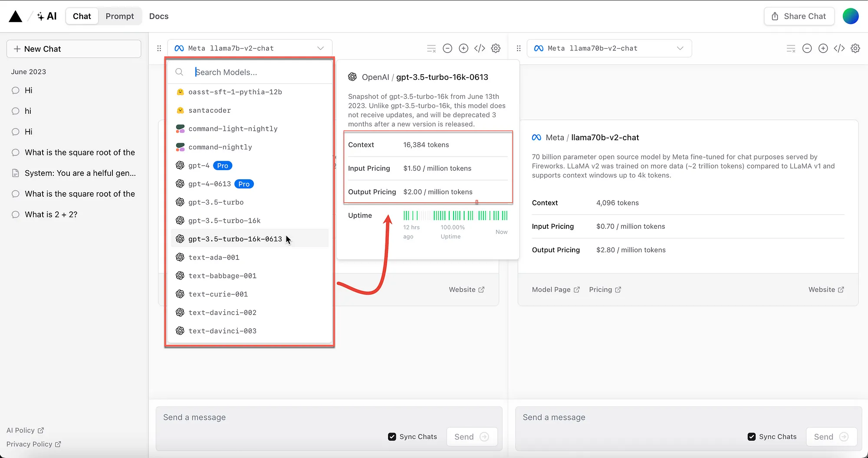Open the Pricing link for llama70b
The width and height of the screenshot is (868, 458).
pos(605,290)
